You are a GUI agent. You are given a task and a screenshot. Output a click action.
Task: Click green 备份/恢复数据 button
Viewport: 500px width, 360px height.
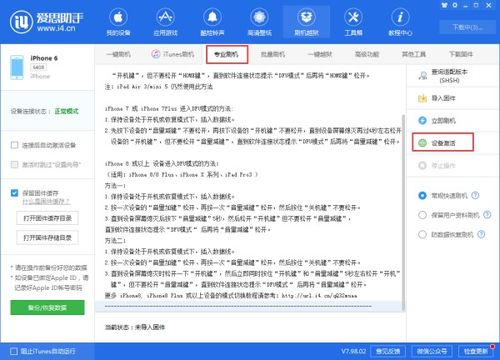pyautogui.click(x=47, y=307)
